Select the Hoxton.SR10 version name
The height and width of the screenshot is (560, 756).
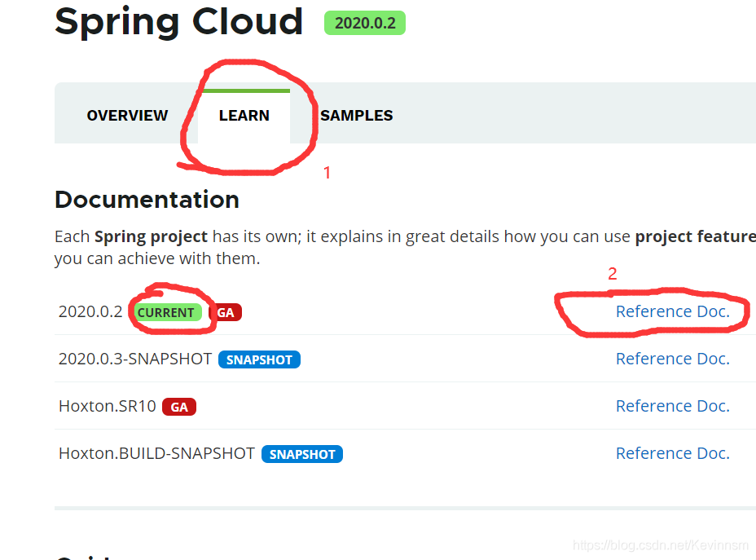point(107,406)
